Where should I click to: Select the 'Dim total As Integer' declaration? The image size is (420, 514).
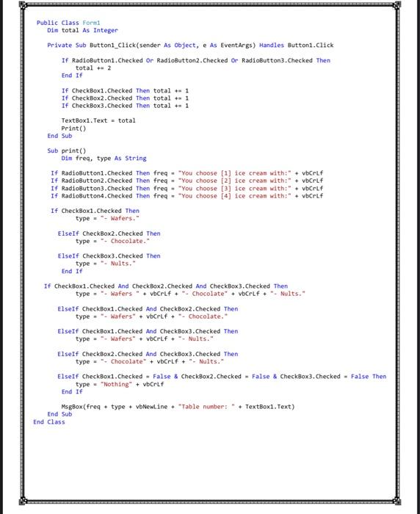82,30
